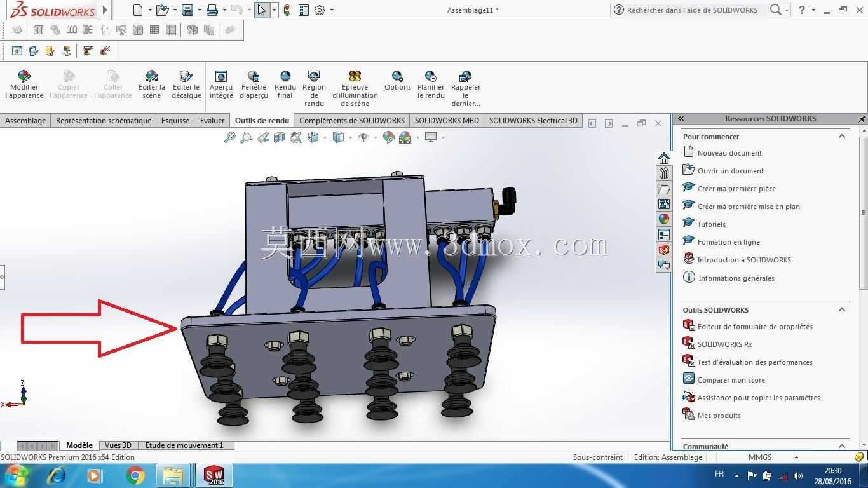Screen dimensions: 868x488
Task: Click the New document icon
Action: tap(138, 10)
